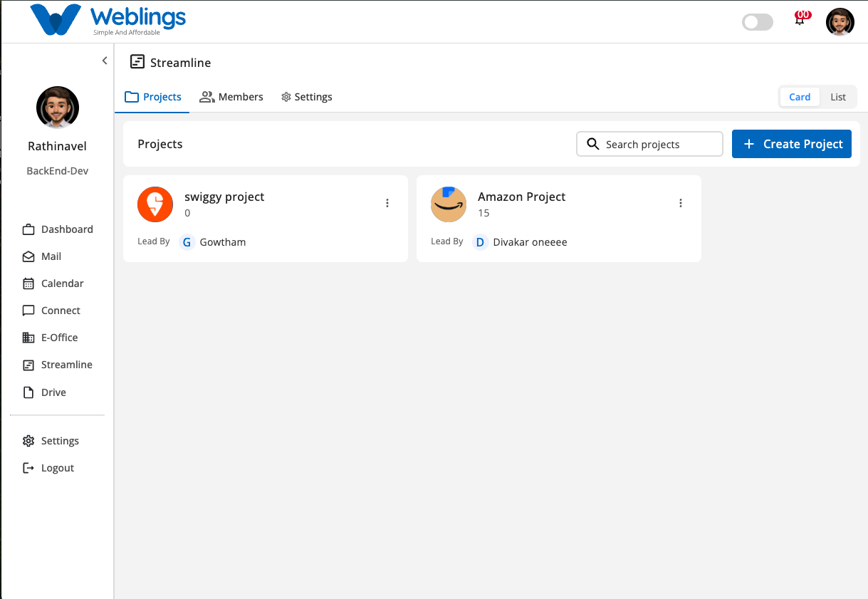Click the Amazon Project logo
This screenshot has width=868, height=599.
coord(449,204)
